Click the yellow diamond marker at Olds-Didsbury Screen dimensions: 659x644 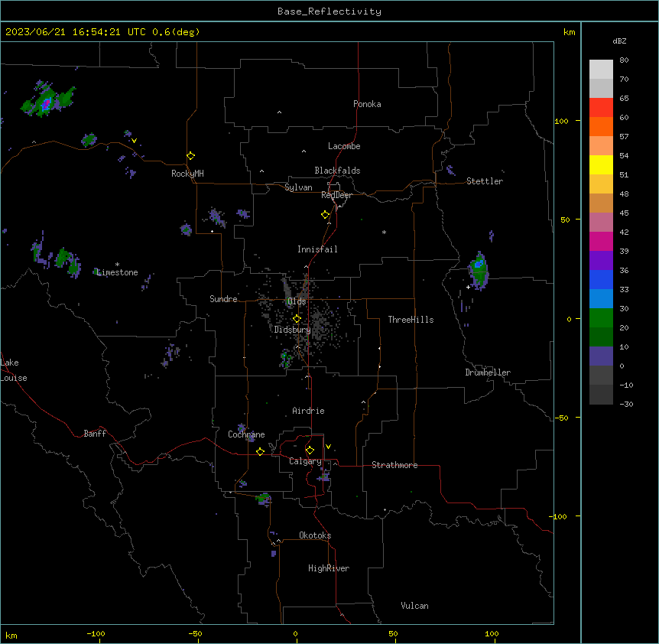pyautogui.click(x=297, y=319)
